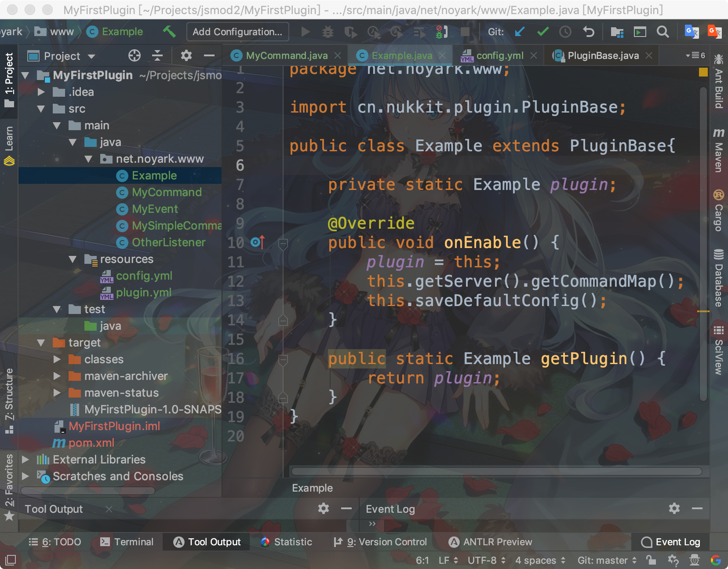Click the Build project hammer icon
728x569 pixels.
pos(169,32)
